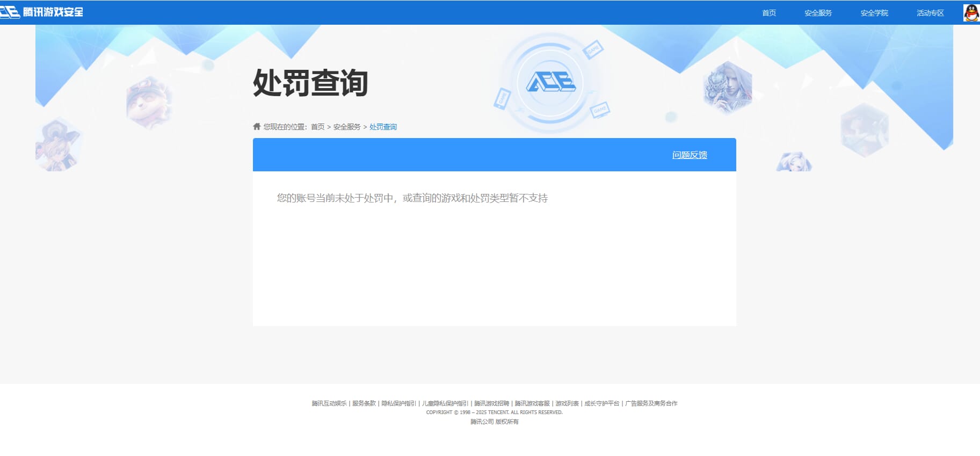Open 广告服务及商务合作 footer link
The width and height of the screenshot is (980, 456).
click(651, 403)
